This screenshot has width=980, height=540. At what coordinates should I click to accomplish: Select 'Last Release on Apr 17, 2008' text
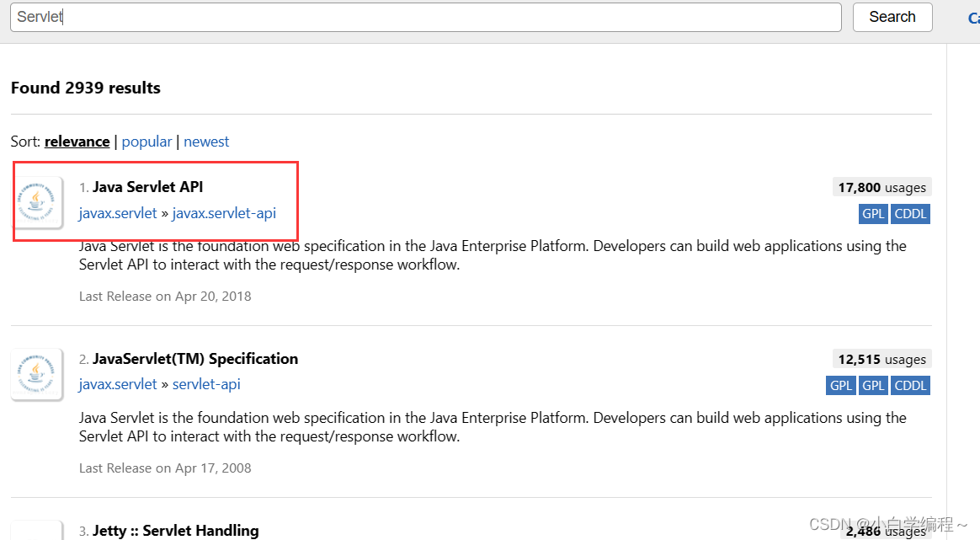point(165,468)
